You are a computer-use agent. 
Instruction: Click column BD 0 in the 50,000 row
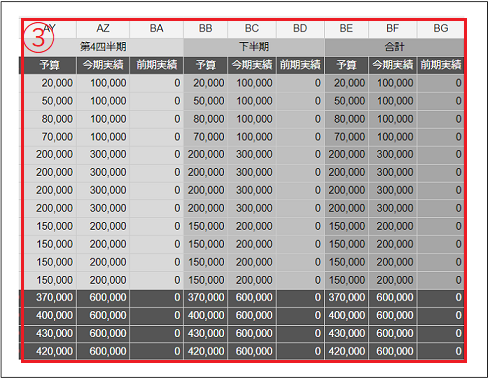coord(300,101)
